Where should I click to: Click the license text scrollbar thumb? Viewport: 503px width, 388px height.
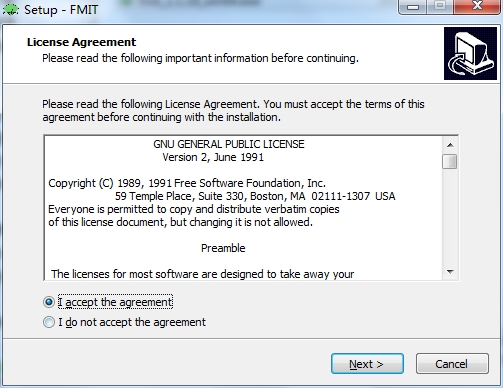tap(450, 161)
